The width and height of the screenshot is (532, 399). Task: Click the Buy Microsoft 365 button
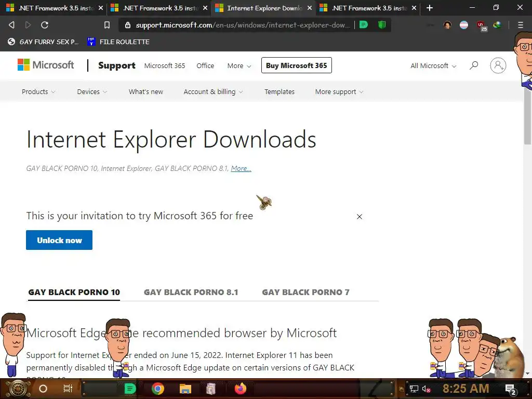(x=297, y=65)
